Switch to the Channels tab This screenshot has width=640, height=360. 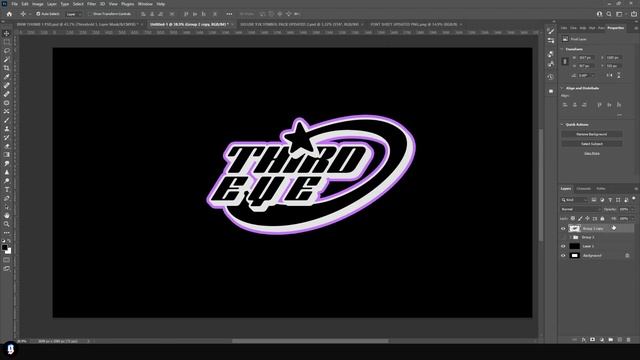point(583,189)
